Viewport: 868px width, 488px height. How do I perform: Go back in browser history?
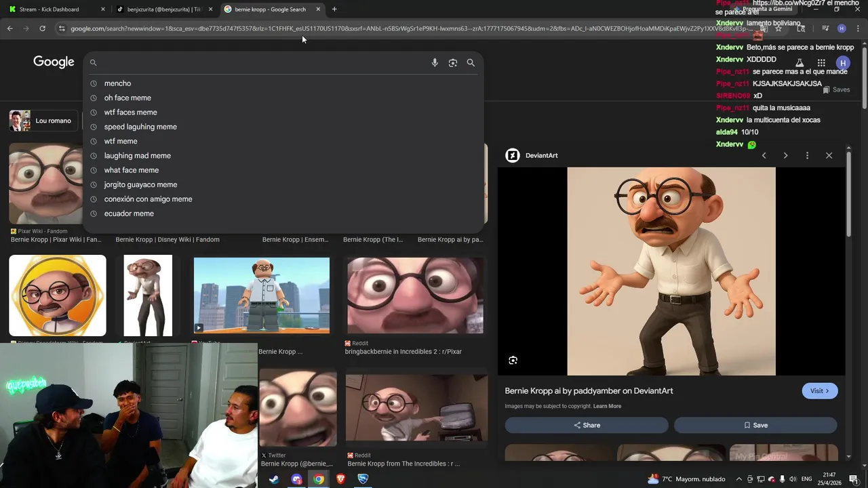click(x=9, y=28)
